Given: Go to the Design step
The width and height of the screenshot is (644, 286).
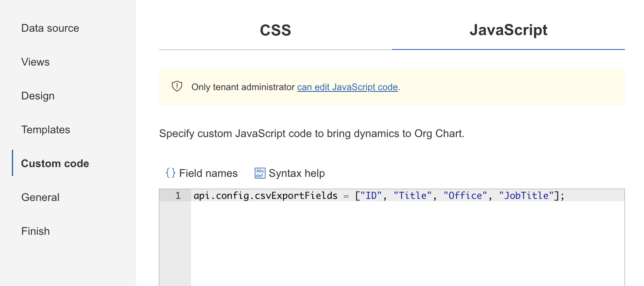Looking at the screenshot, I should pos(38,96).
